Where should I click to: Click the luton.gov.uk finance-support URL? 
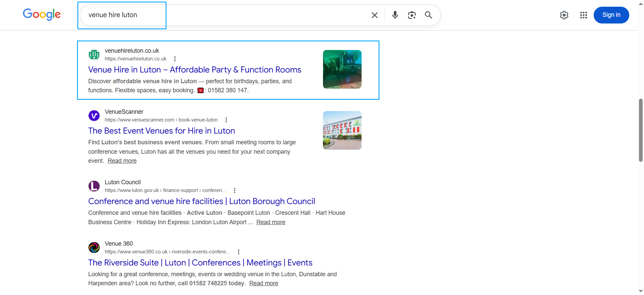(165, 190)
